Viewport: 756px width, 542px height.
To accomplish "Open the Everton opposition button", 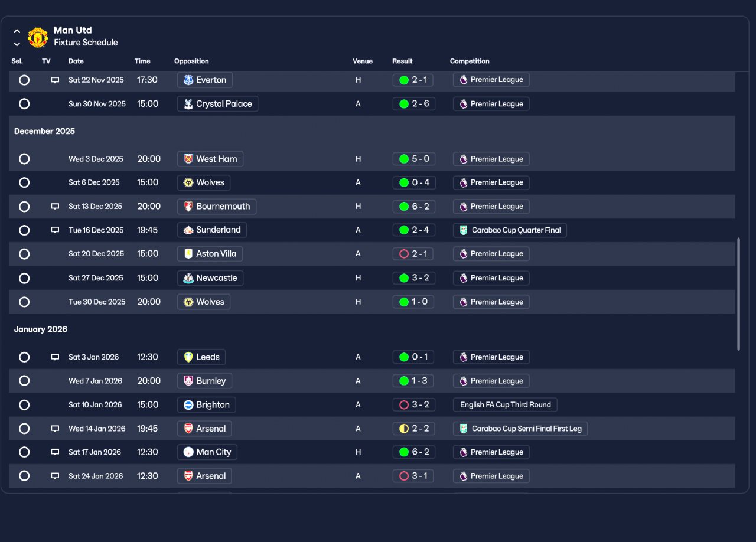I will pos(205,80).
